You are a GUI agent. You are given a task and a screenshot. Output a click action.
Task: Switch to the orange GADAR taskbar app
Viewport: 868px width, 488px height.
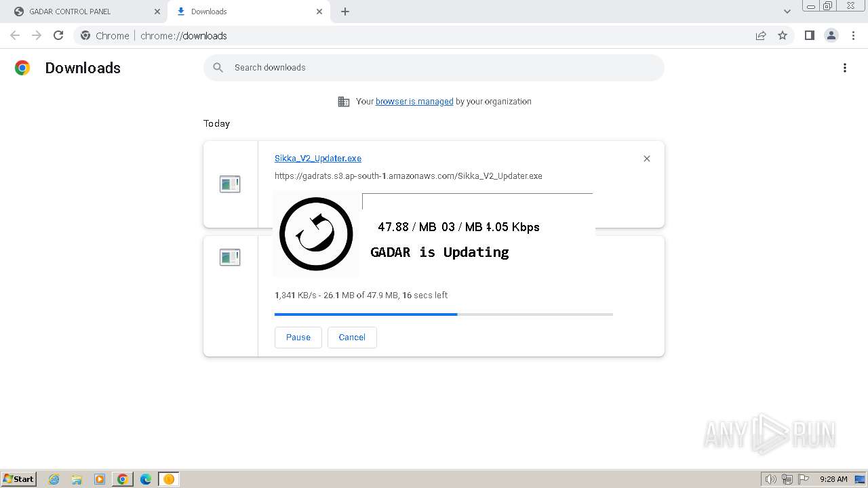[168, 479]
